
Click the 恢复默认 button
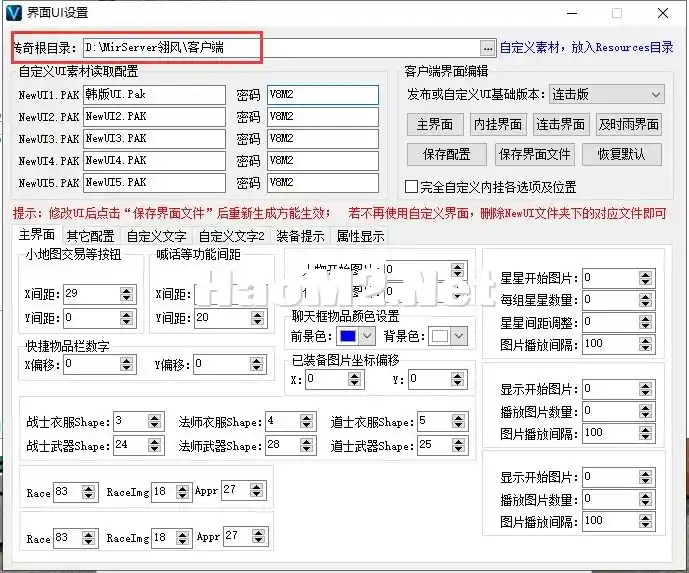(622, 154)
